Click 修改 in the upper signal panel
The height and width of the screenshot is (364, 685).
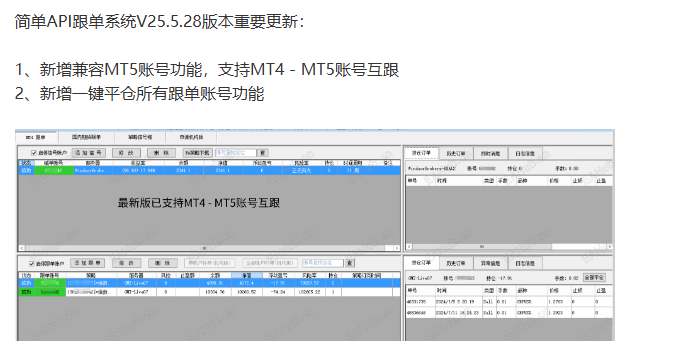pyautogui.click(x=126, y=153)
